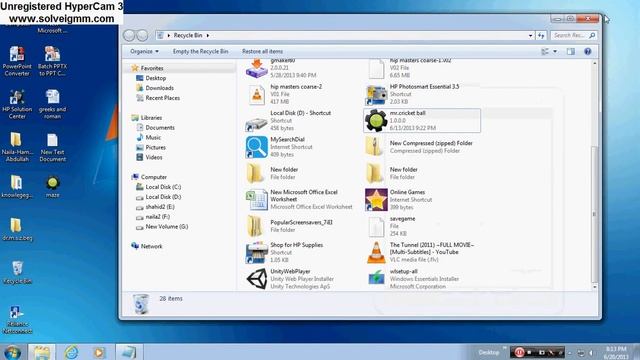Open New Text Document on desktop
Viewport: 640px width, 360px height.
tap(53, 148)
